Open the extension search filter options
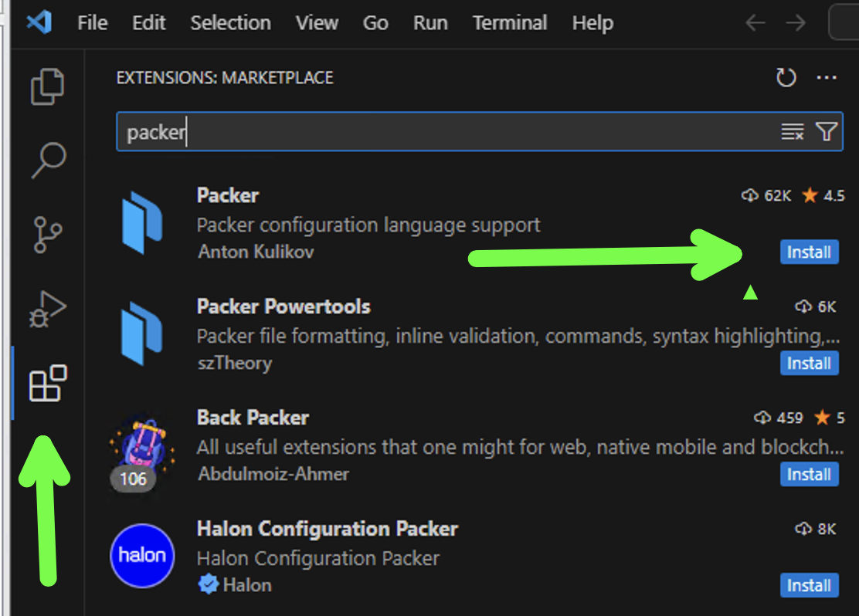859x616 pixels. (x=826, y=131)
